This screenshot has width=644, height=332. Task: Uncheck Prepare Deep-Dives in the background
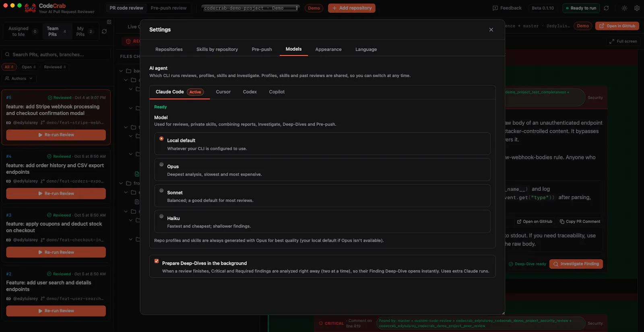(157, 261)
